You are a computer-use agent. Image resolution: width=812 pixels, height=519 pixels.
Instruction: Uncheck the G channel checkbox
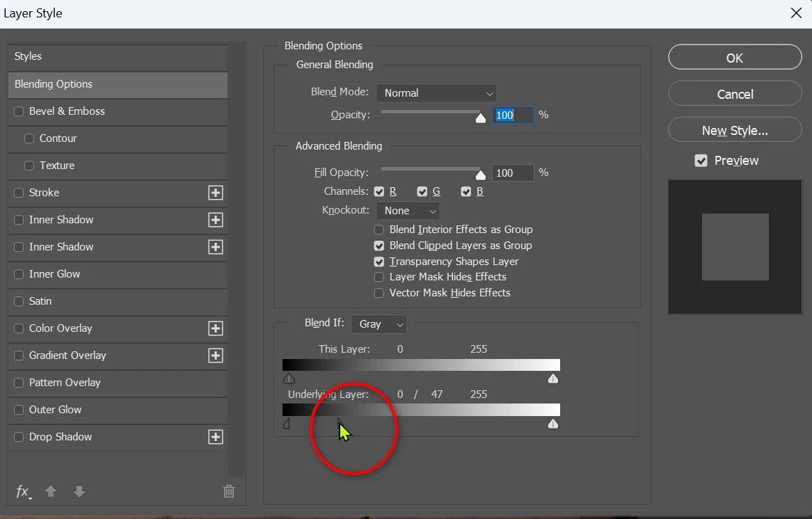[x=422, y=191]
